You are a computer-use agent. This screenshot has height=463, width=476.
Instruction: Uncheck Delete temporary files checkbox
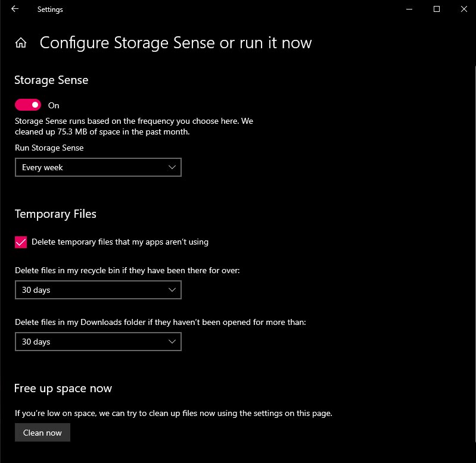click(x=21, y=242)
